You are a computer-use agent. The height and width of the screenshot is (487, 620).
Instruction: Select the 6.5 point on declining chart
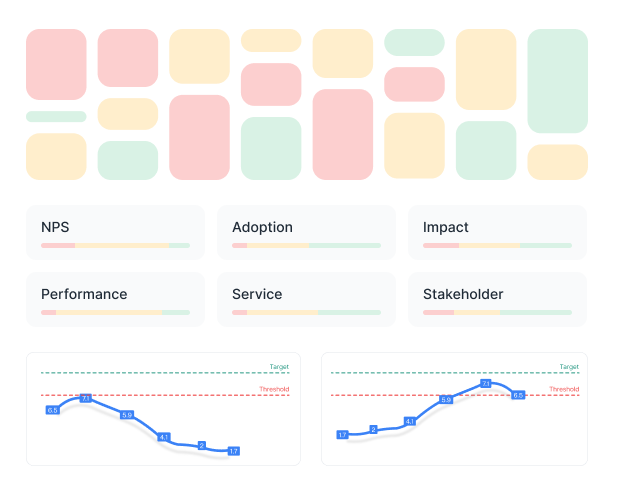(53, 410)
